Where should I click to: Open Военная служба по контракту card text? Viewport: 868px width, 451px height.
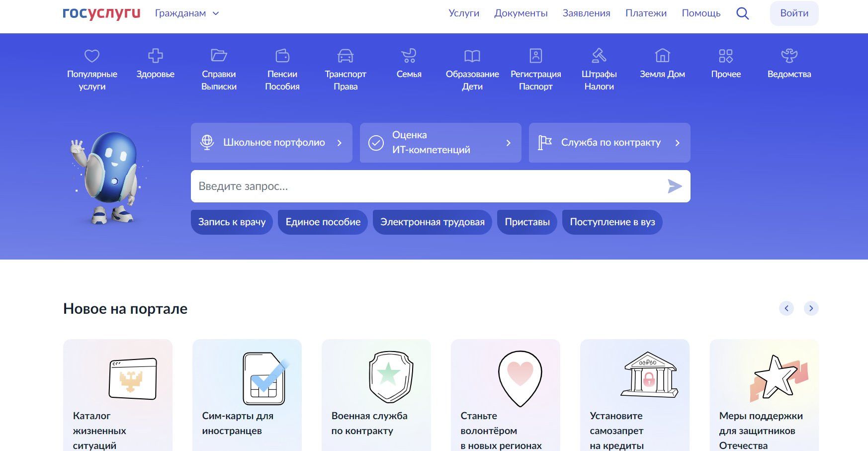(x=369, y=423)
